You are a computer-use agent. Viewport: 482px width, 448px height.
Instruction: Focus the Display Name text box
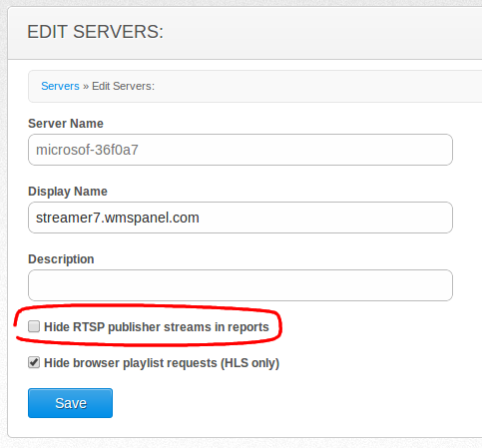(x=241, y=218)
